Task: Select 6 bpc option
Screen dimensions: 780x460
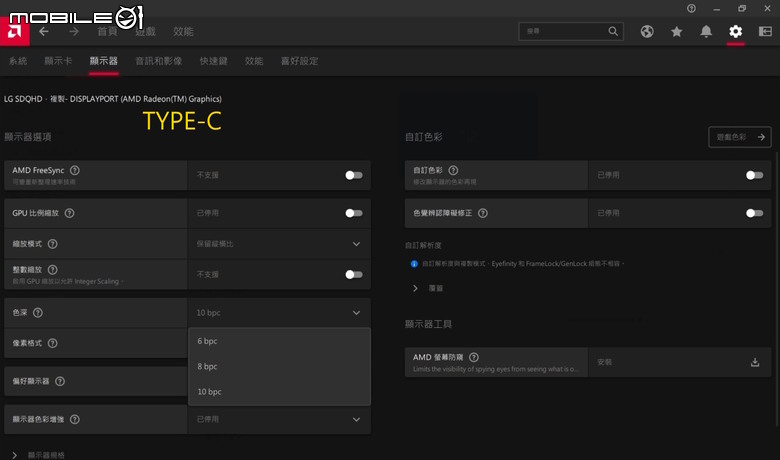Action: (x=279, y=341)
